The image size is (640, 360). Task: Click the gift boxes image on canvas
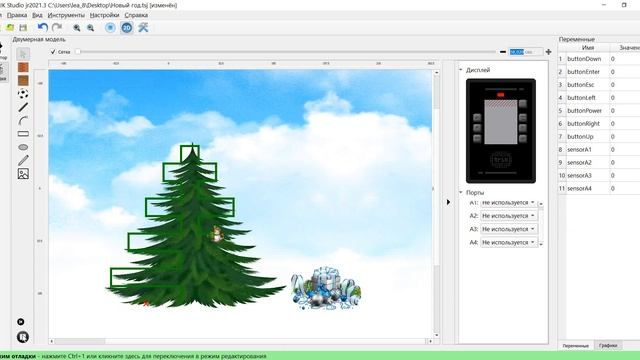pos(326,288)
